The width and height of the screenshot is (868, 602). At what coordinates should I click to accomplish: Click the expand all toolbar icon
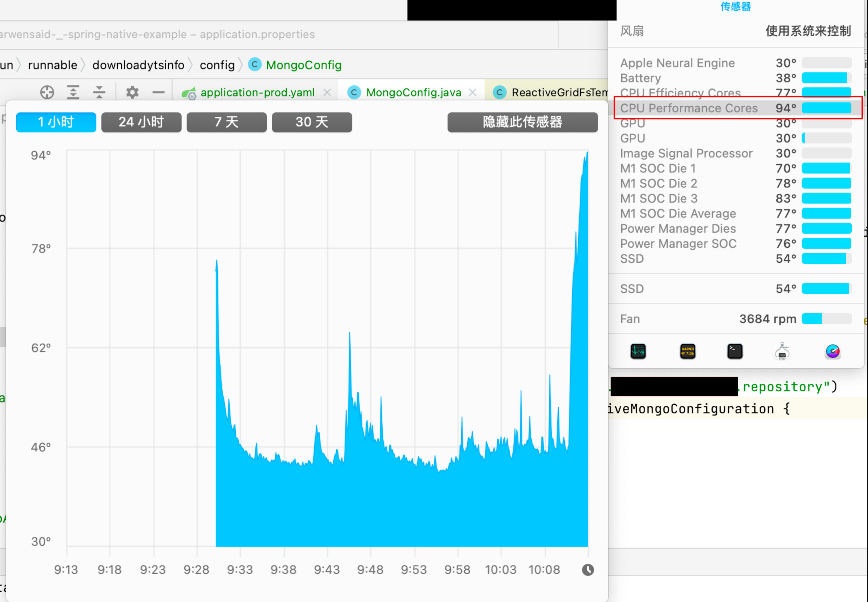(x=73, y=92)
